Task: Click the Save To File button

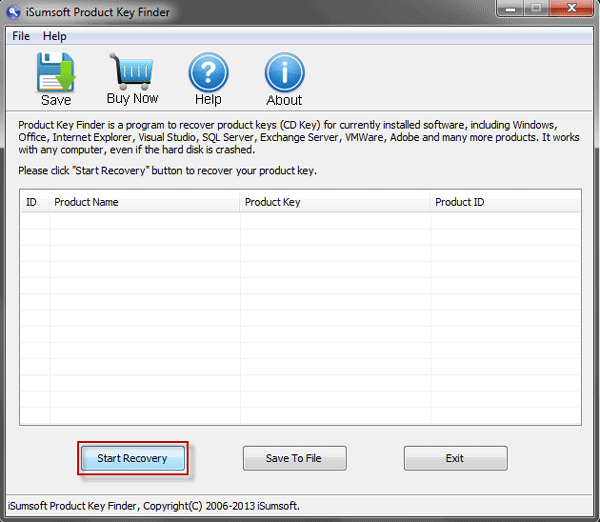Action: point(295,458)
